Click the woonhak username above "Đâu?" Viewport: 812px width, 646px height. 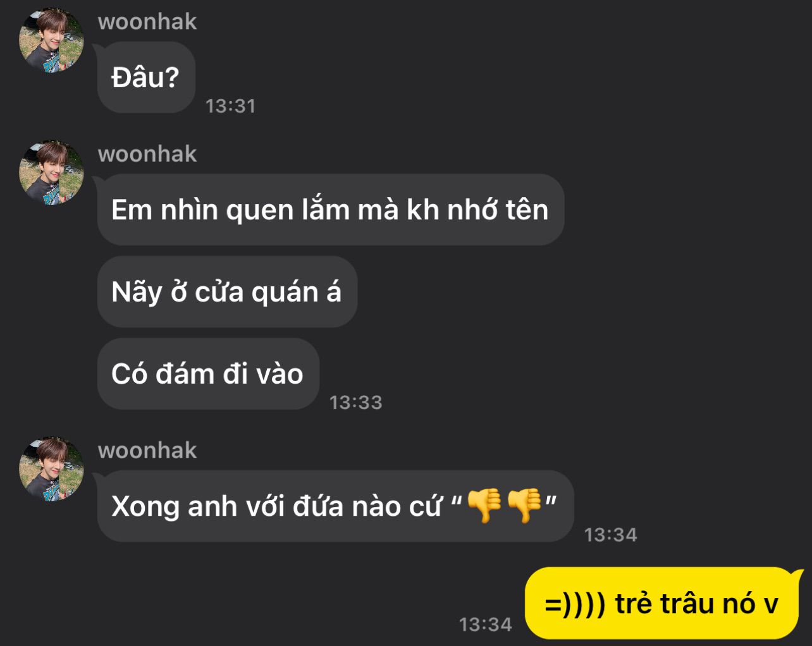(x=147, y=21)
